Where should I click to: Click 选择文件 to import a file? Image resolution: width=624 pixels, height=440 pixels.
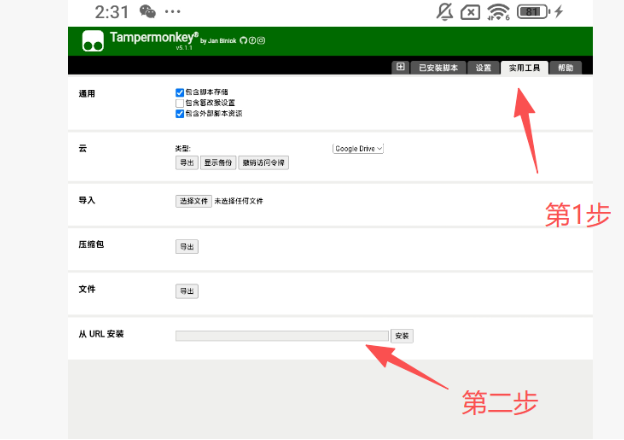click(193, 201)
